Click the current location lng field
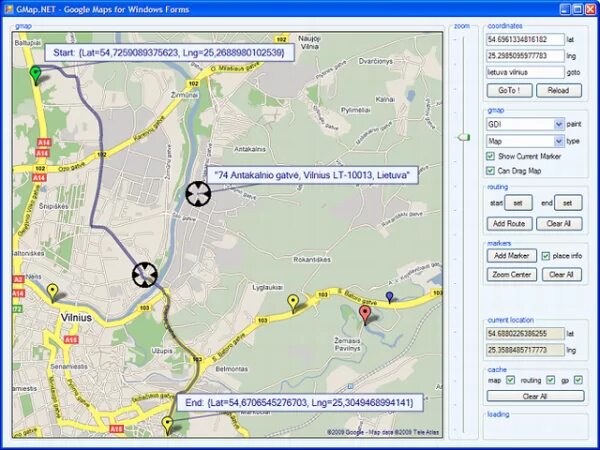600x450 pixels. (525, 350)
